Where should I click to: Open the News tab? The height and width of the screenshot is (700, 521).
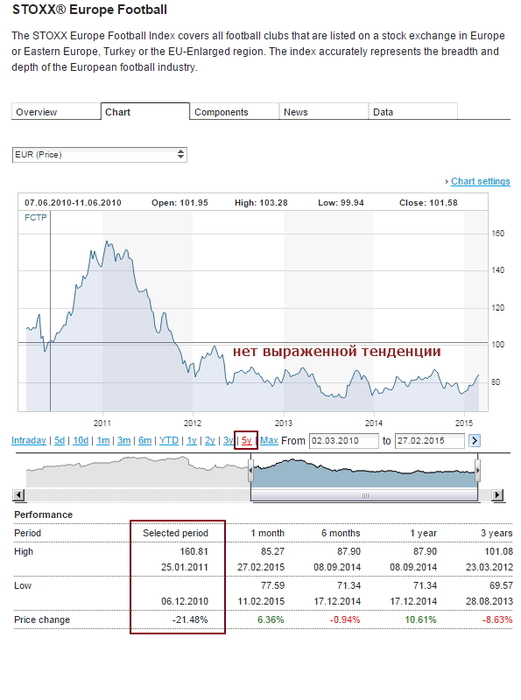tap(324, 112)
